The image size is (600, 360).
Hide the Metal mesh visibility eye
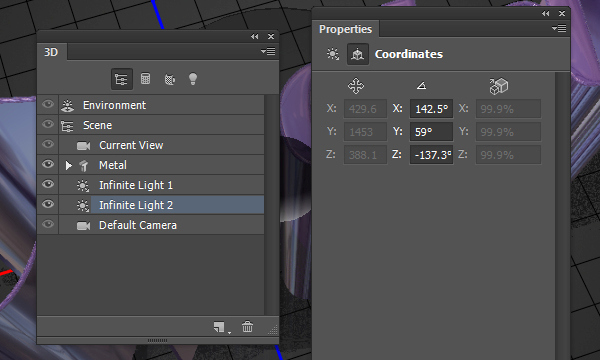(x=48, y=164)
